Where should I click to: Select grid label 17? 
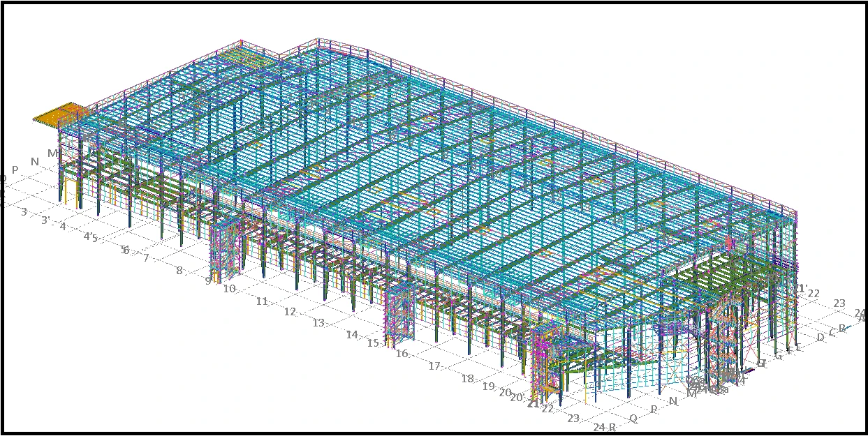click(x=434, y=366)
